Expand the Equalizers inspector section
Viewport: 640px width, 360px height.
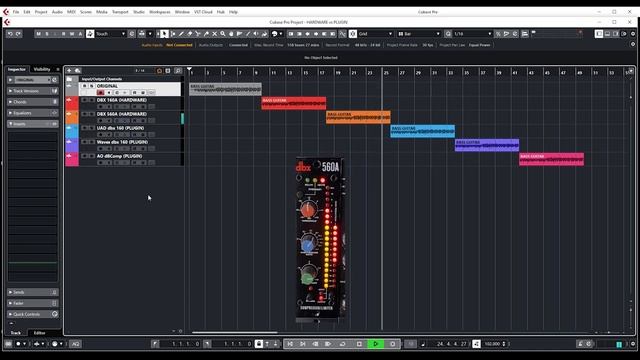coord(33,113)
